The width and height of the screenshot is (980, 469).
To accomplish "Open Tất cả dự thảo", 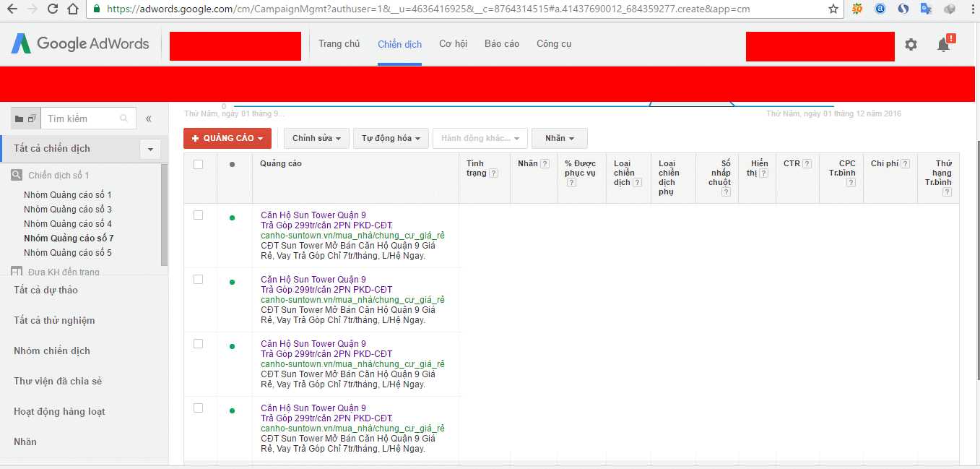I will click(45, 290).
